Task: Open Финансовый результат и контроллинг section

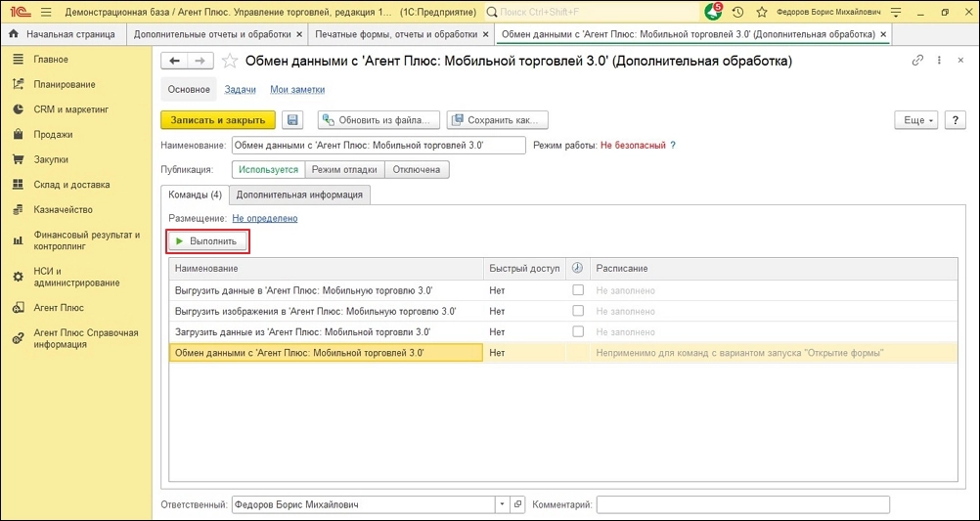Action: point(86,240)
